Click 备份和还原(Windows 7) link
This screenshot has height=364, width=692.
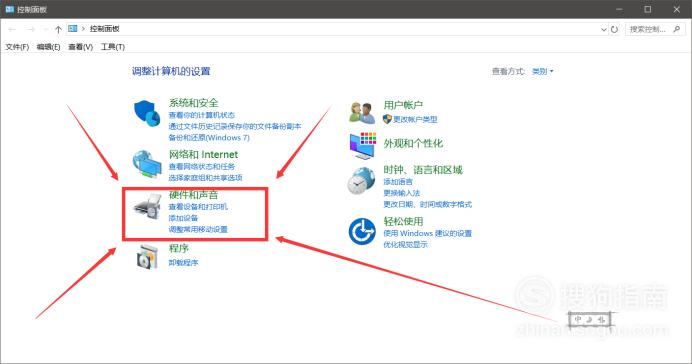click(x=209, y=138)
